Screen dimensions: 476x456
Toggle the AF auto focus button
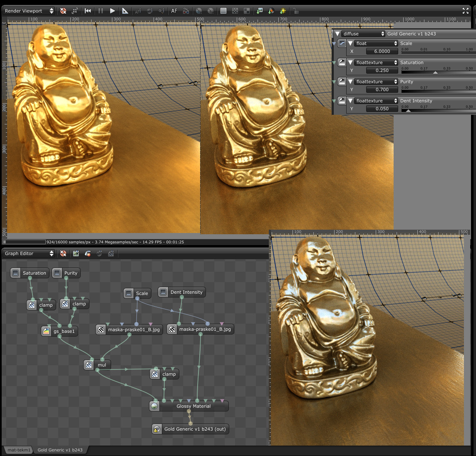click(174, 11)
